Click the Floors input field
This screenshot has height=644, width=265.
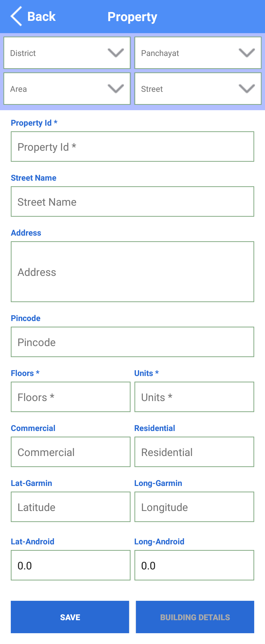pyautogui.click(x=70, y=397)
